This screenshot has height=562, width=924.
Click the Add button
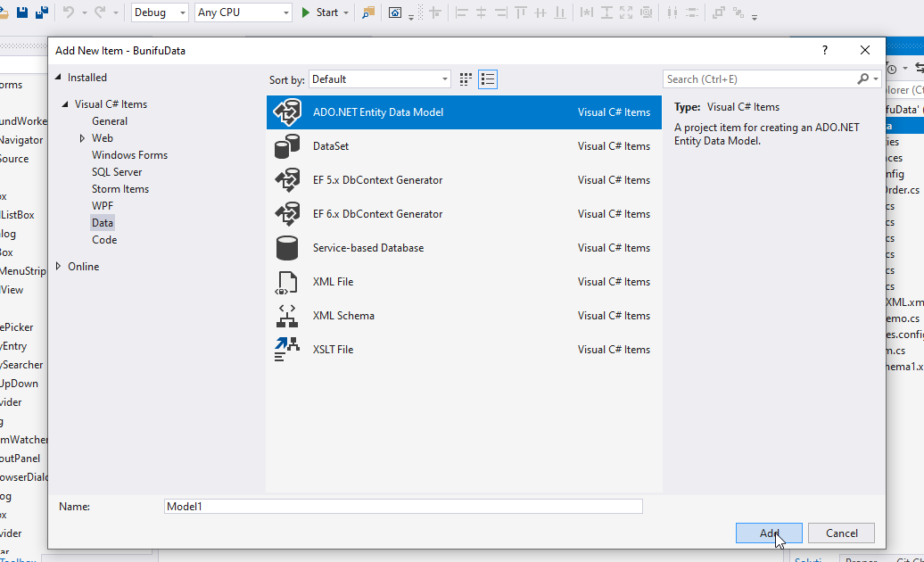(769, 533)
